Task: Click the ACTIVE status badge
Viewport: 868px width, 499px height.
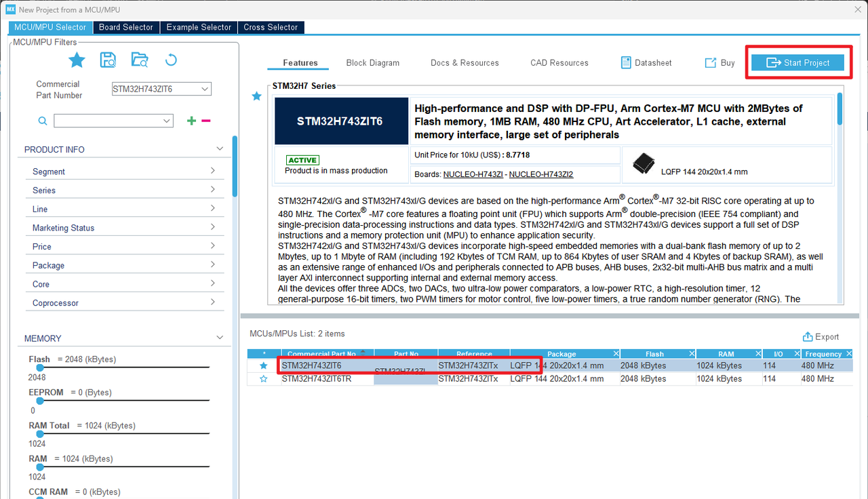Action: click(x=302, y=160)
